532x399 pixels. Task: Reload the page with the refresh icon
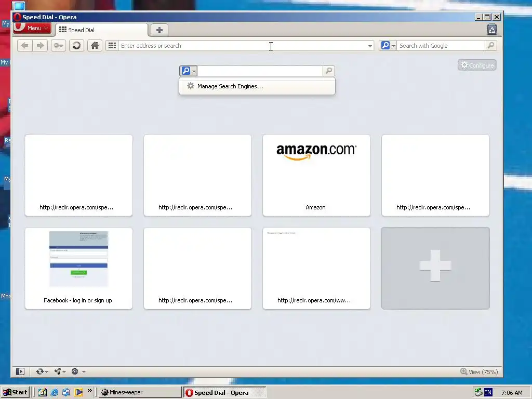click(x=77, y=46)
